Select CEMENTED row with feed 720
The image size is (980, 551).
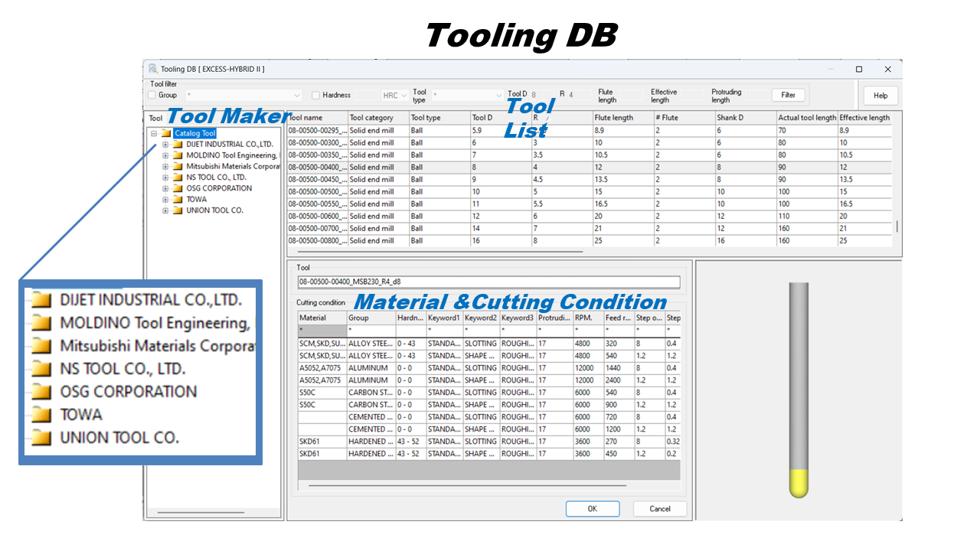coord(488,417)
